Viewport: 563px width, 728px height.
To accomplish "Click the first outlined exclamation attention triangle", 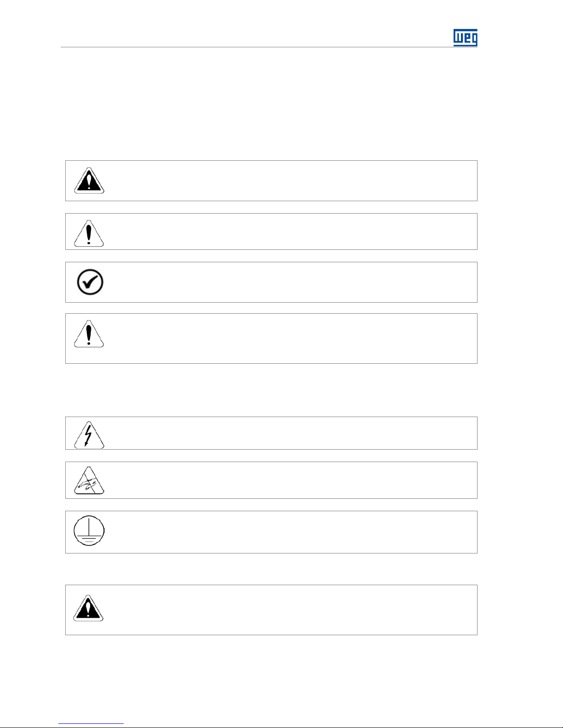I will click(x=89, y=233).
